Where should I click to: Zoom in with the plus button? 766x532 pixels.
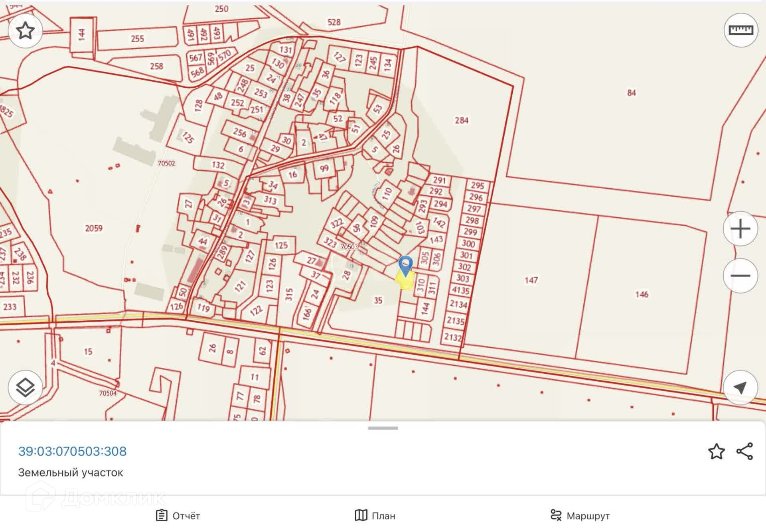pos(740,229)
